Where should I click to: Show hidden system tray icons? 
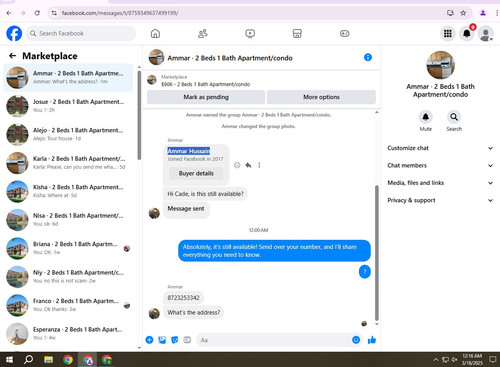pyautogui.click(x=436, y=359)
